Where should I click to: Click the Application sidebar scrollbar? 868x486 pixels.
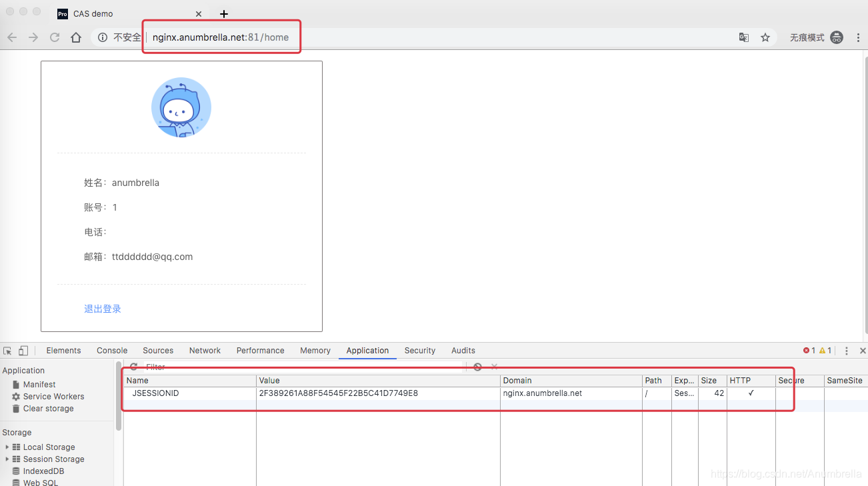coord(119,397)
